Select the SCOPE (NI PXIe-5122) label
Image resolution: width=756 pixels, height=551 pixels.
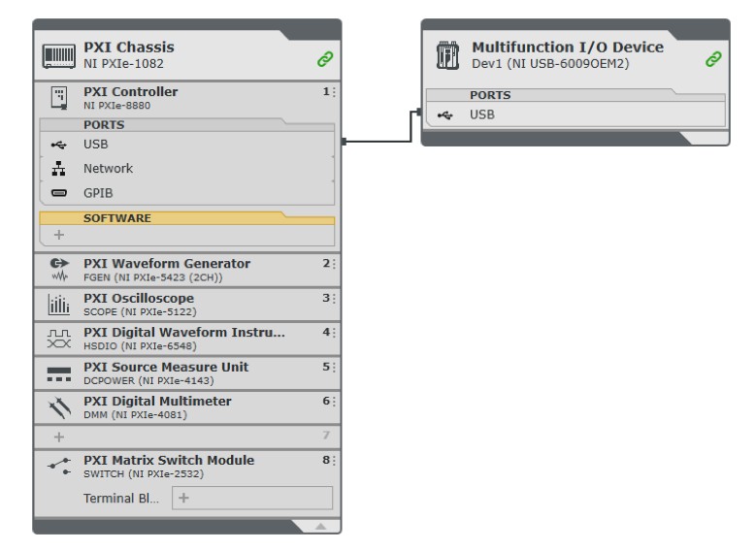[x=140, y=312]
